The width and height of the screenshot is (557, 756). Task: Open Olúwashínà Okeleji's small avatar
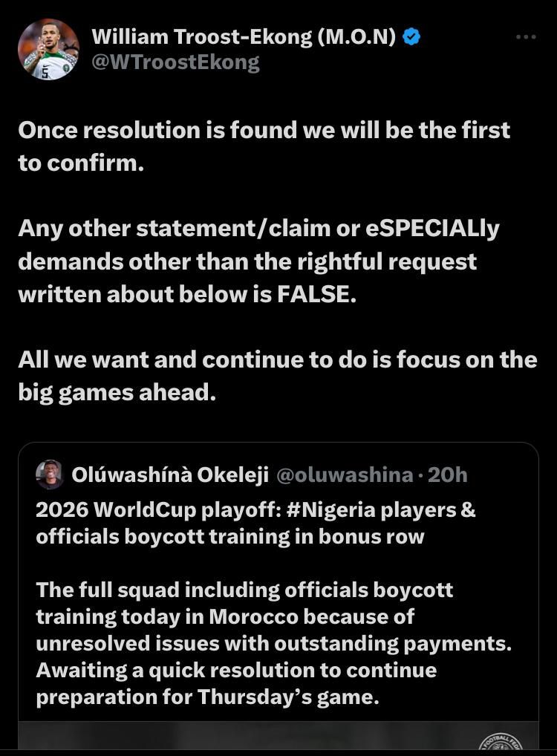pos(50,475)
